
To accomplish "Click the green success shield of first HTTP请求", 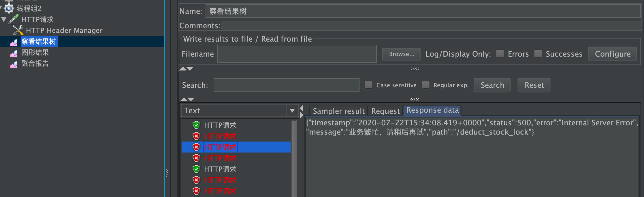I will coord(196,125).
